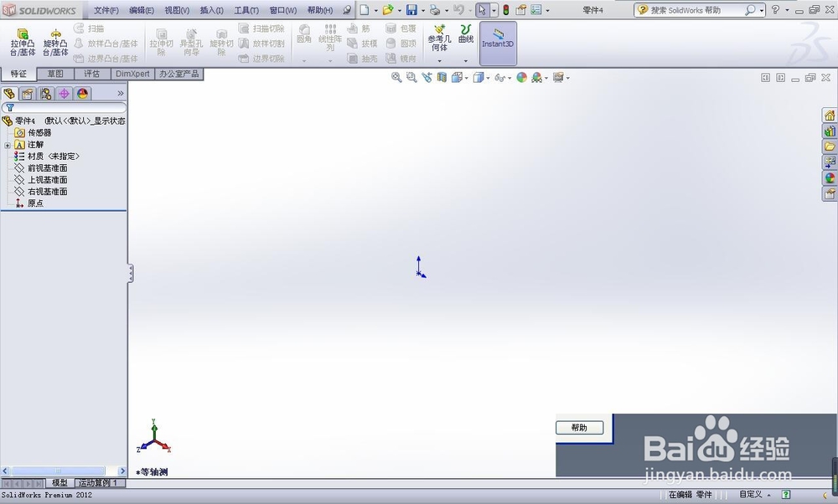Switch to 办公室产品 office products tab
The height and width of the screenshot is (504, 838).
coord(179,74)
